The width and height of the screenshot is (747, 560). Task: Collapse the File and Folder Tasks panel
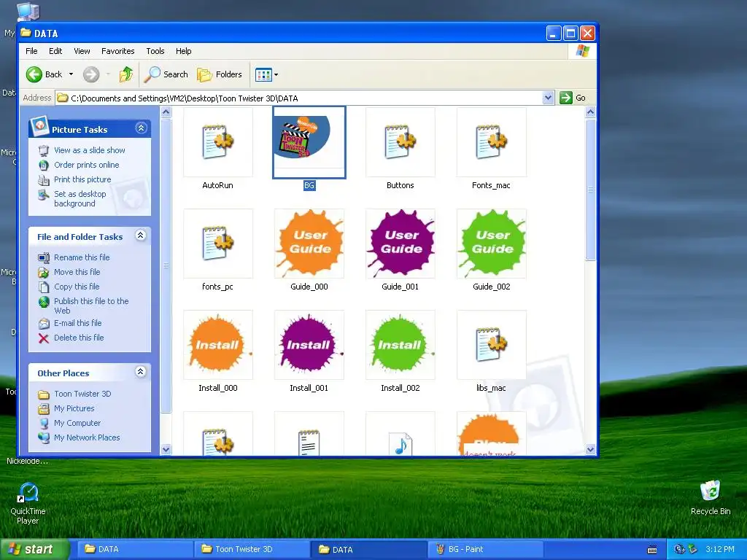141,236
